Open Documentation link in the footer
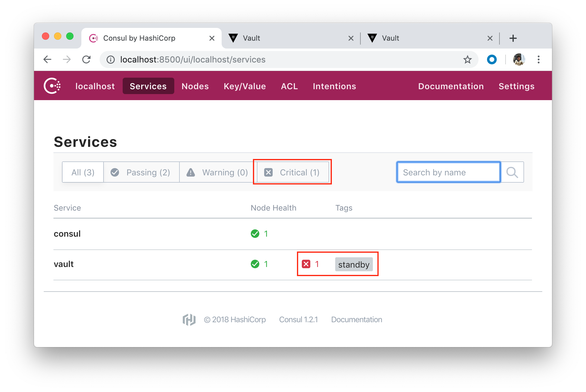Screen dimensions: 586x392 tap(356, 319)
